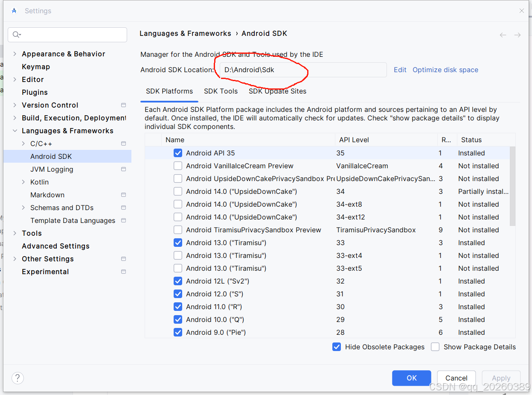Uncheck Android 11.0 R platform
Image resolution: width=532 pixels, height=395 pixels.
pyautogui.click(x=178, y=307)
